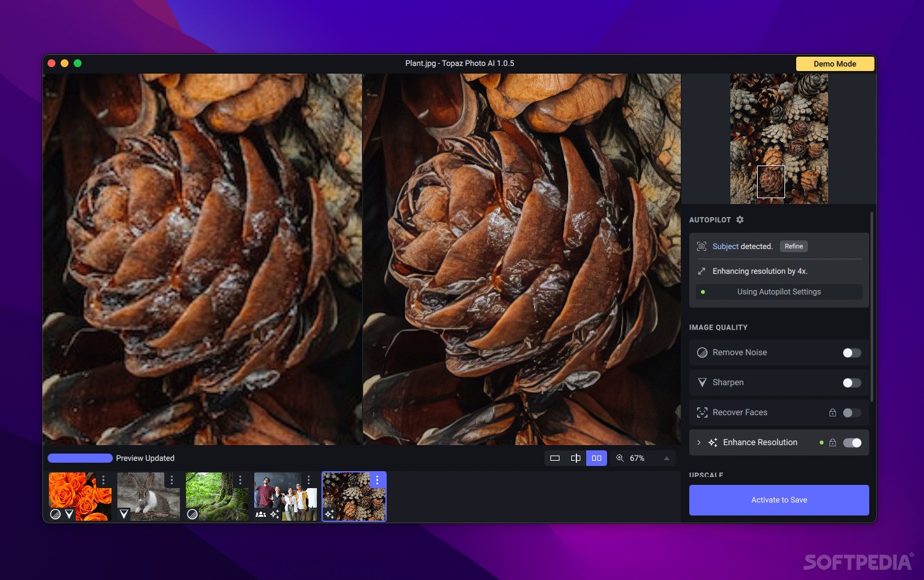The height and width of the screenshot is (580, 924).
Task: Click the Subject link
Action: (725, 246)
